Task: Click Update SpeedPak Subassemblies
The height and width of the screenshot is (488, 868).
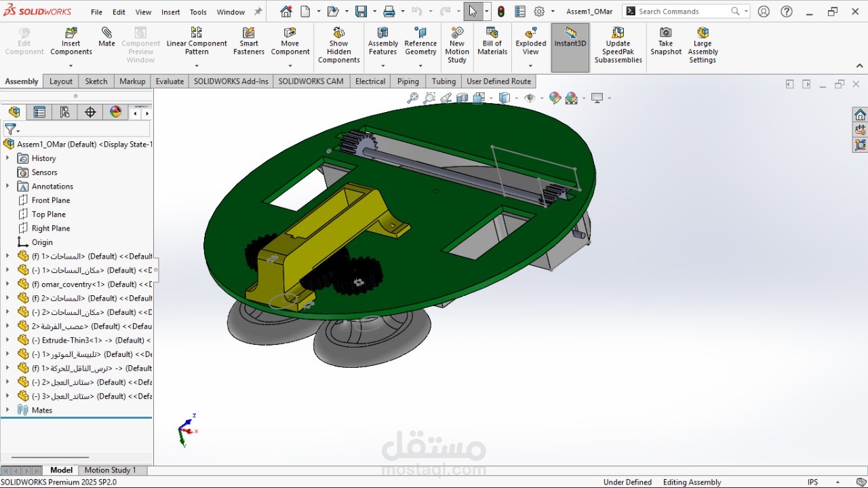Action: pyautogui.click(x=618, y=45)
